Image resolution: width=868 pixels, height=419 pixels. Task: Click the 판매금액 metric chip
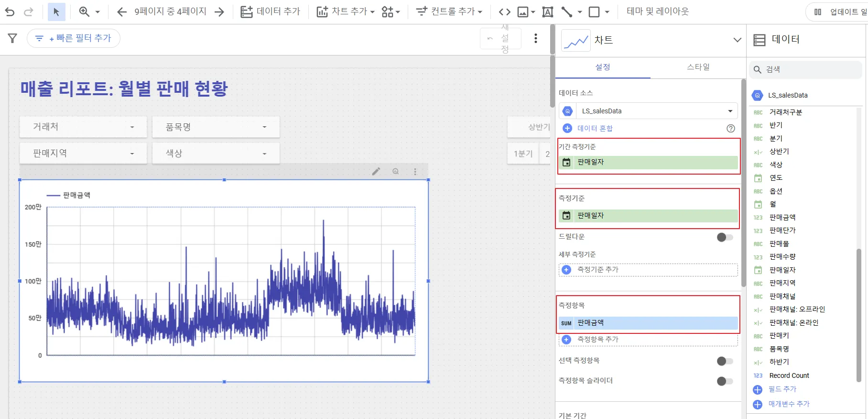tap(648, 323)
